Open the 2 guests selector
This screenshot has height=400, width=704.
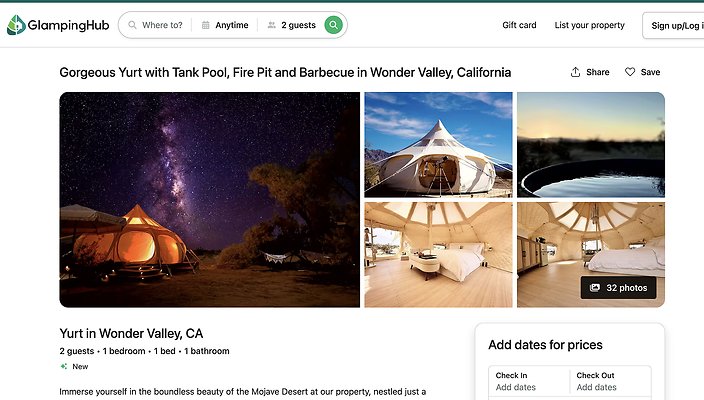click(298, 25)
